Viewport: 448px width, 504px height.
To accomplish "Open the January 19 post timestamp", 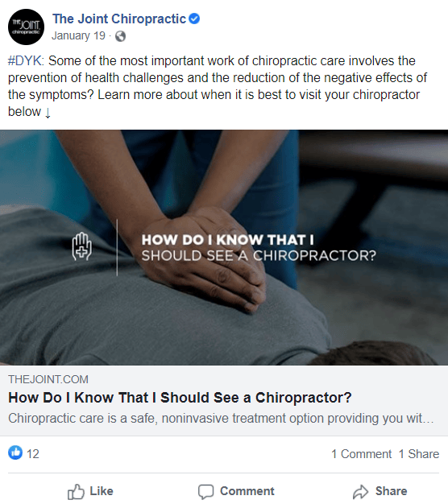I will point(78,35).
